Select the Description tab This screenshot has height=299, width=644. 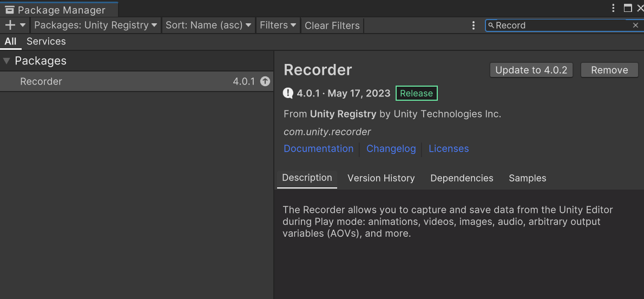307,178
